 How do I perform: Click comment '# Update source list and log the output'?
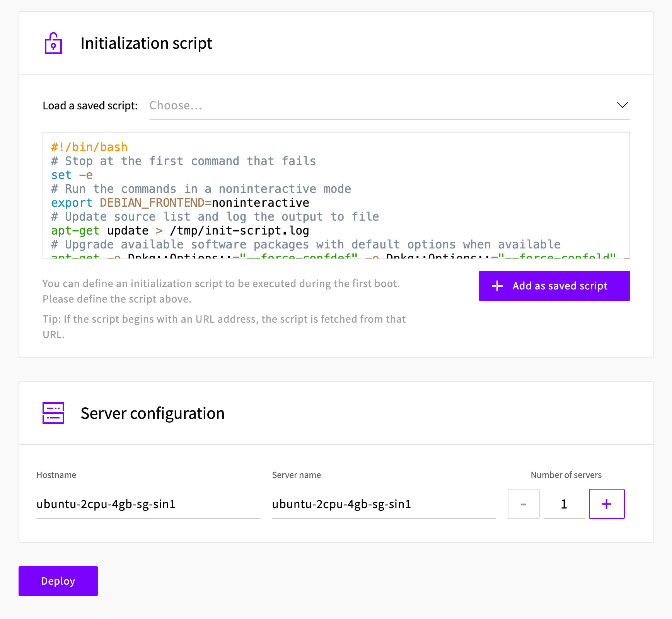(215, 217)
